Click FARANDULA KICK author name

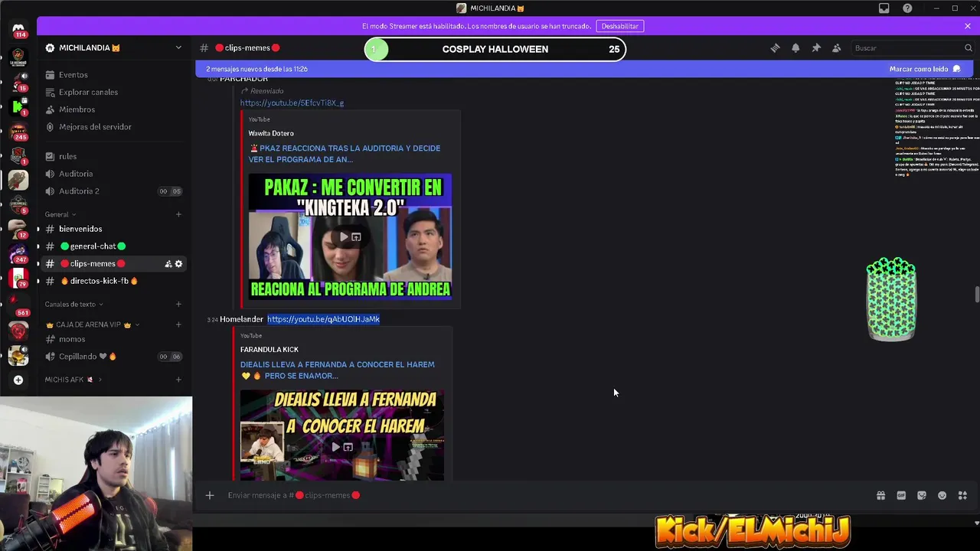(269, 350)
